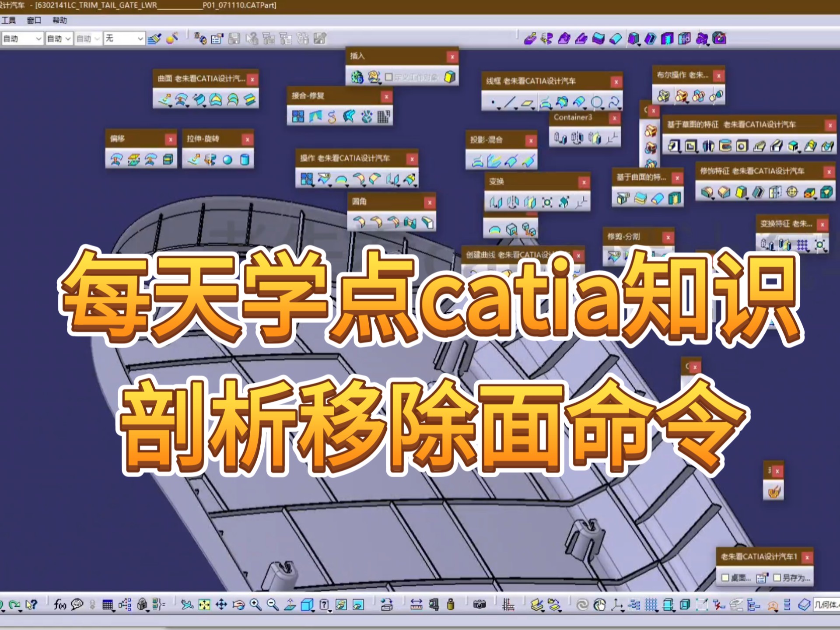This screenshot has width=840, height=630.
Task: Open the first 自动 dropdown
Action: (x=22, y=38)
